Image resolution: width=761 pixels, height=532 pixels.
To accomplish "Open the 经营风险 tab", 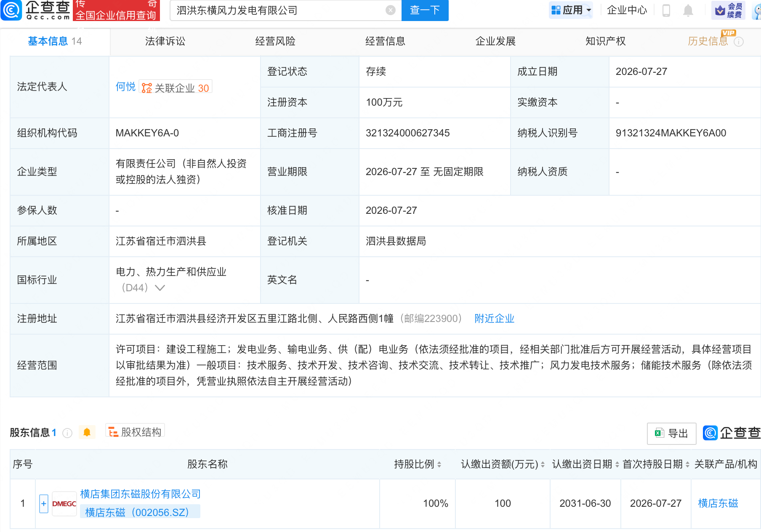I will pyautogui.click(x=275, y=41).
